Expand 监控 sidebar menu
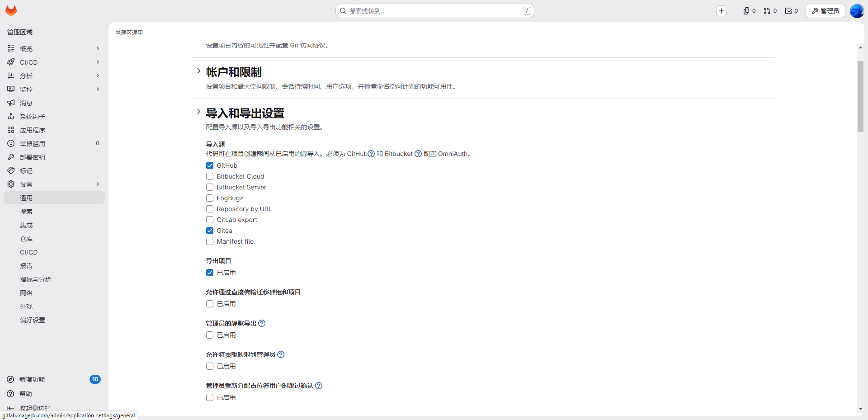868x420 pixels. (54, 90)
